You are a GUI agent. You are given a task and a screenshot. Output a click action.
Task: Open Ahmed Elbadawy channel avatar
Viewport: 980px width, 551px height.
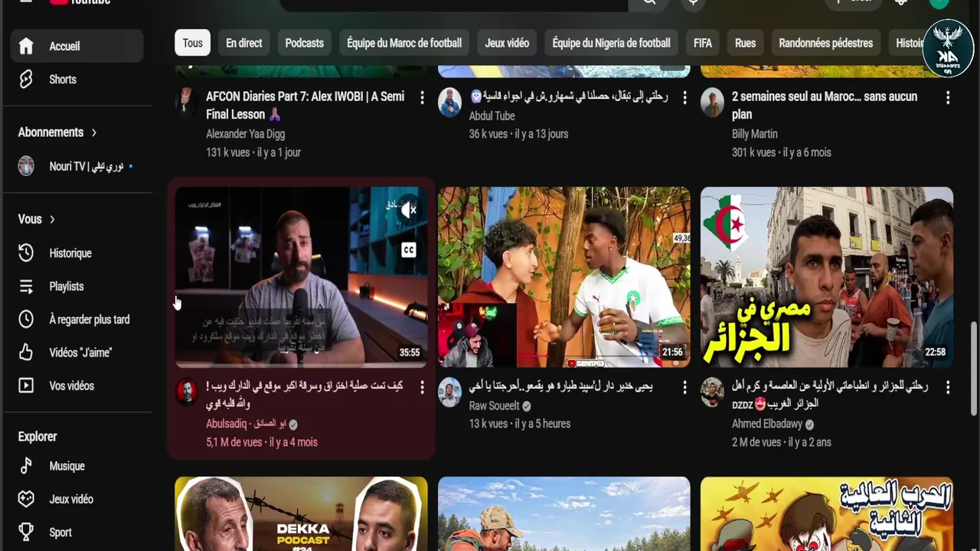pos(713,391)
